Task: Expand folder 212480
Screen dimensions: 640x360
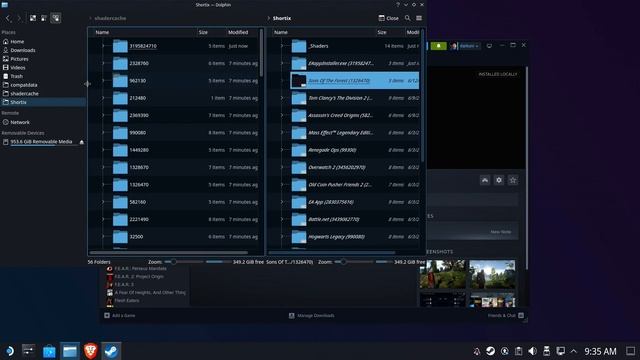Action: pyautogui.click(x=103, y=98)
